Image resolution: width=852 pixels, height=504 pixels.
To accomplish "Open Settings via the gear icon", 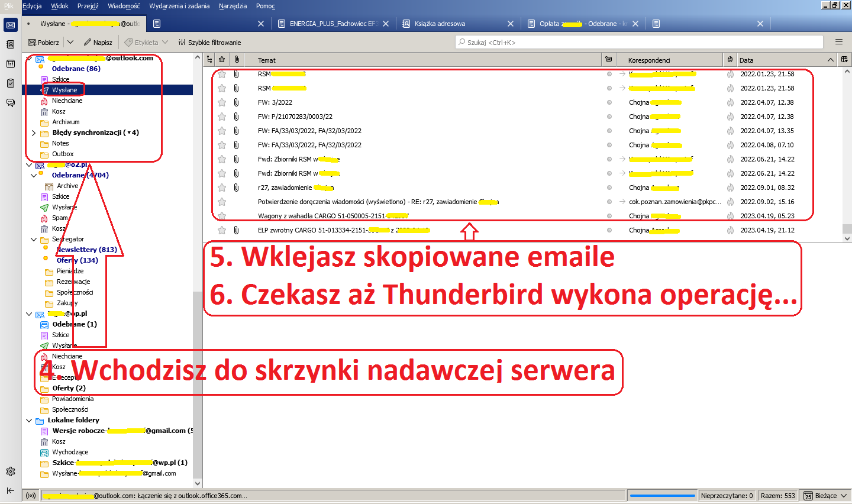I will (11, 471).
